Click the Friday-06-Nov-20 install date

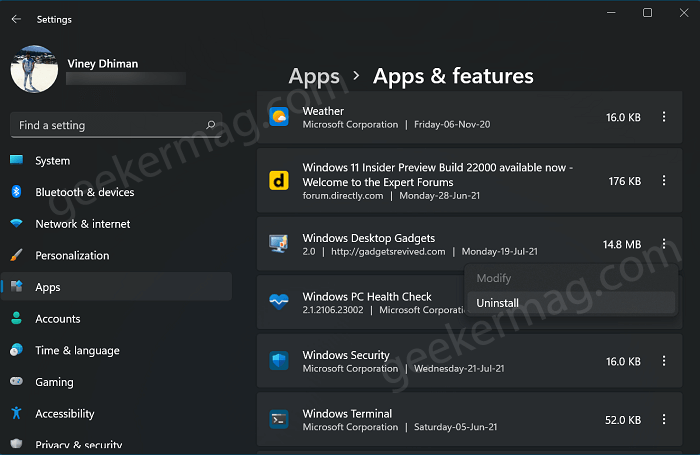click(452, 125)
